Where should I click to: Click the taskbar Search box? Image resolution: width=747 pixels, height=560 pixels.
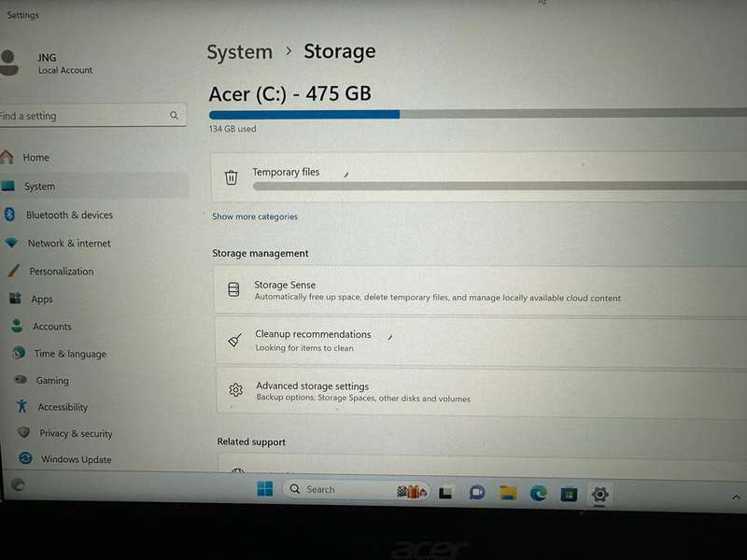tap(357, 490)
